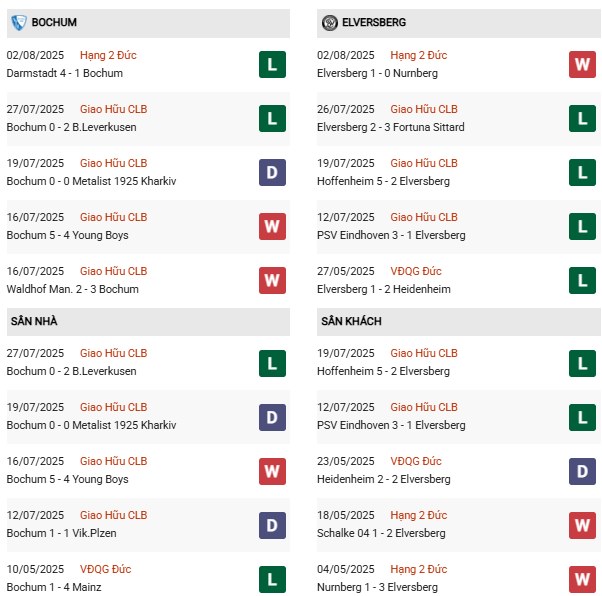The height and width of the screenshot is (596, 602).
Task: Open the Sân Khách section header
Action: coord(351,321)
